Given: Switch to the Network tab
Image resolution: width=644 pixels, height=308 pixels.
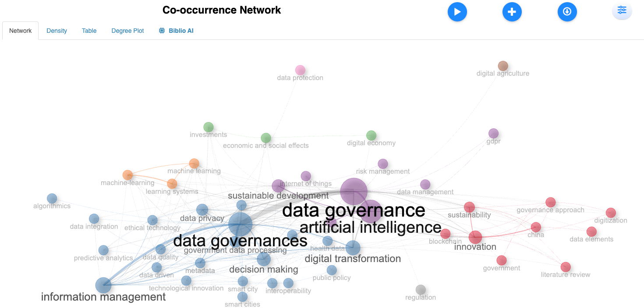Looking at the screenshot, I should point(21,31).
